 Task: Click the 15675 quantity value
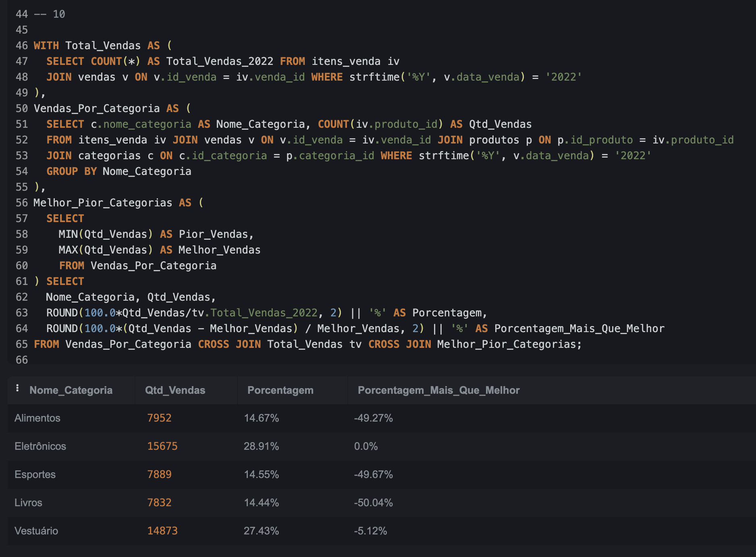[x=162, y=446]
